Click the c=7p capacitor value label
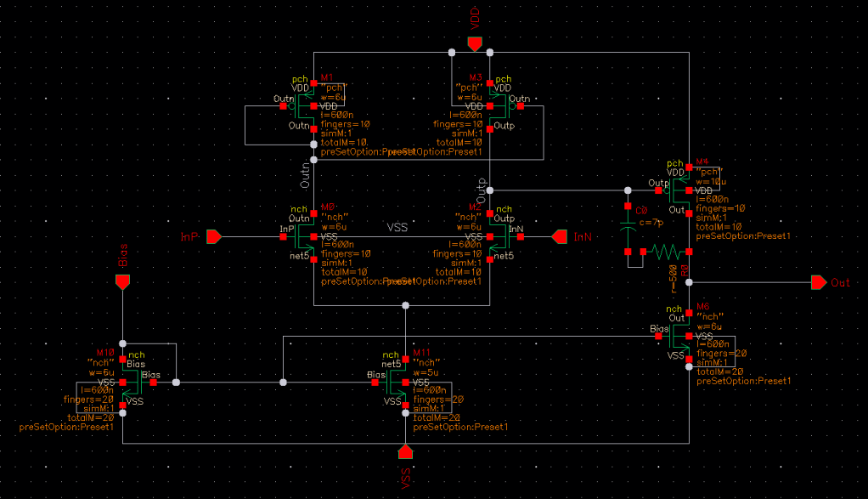 [x=651, y=222]
